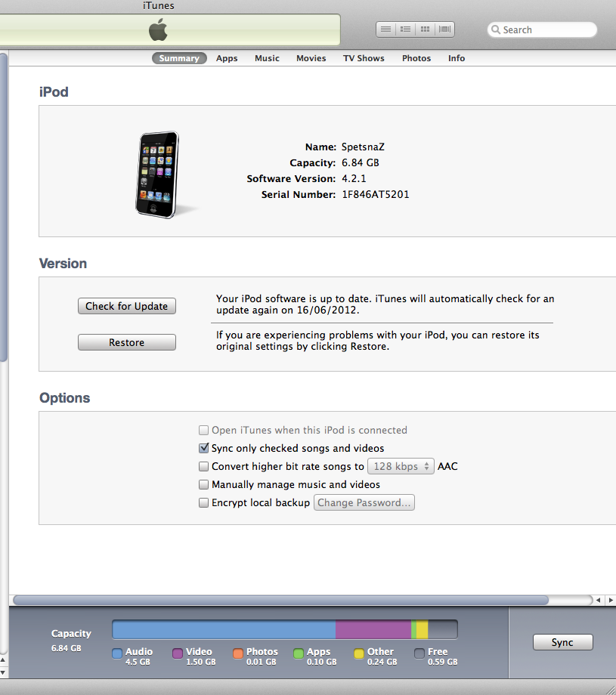The height and width of the screenshot is (695, 616).
Task: Enable Manually manage music and videos
Action: 203,484
